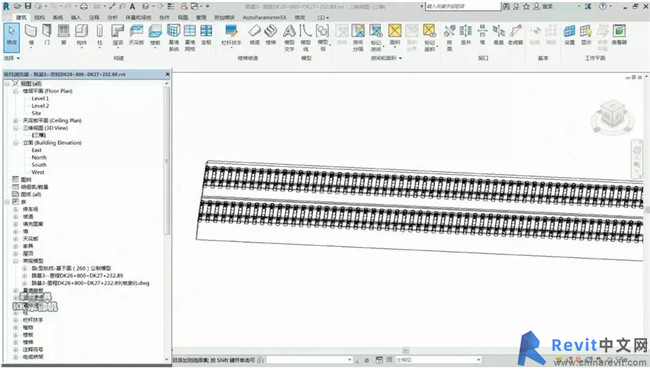
Task: Select the North elevation view
Action: [39, 158]
